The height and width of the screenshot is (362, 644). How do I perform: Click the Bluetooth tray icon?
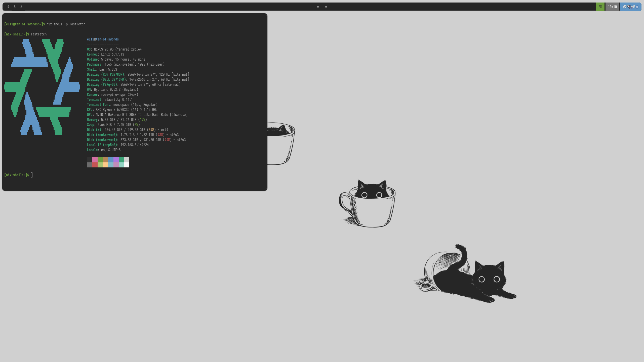[637, 7]
